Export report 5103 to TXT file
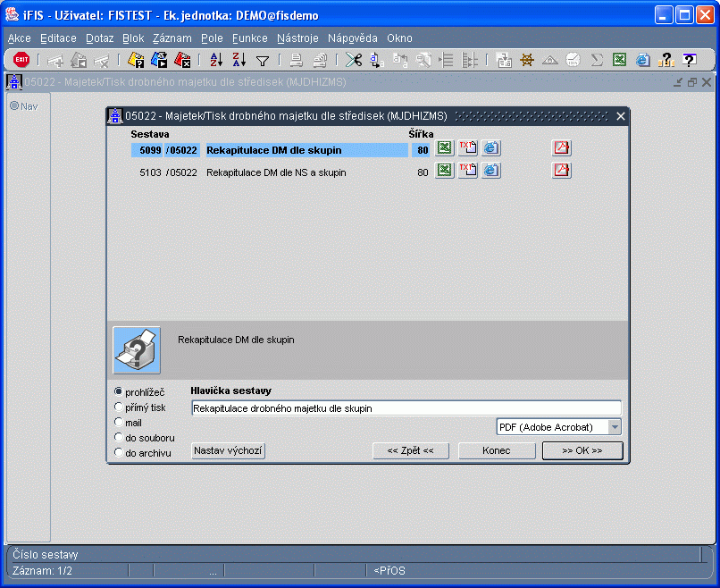This screenshot has width=720, height=588. pos(468,171)
